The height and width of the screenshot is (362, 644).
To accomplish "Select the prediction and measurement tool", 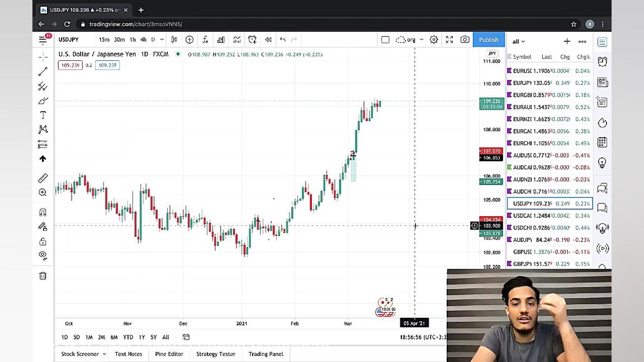I will coord(42,144).
